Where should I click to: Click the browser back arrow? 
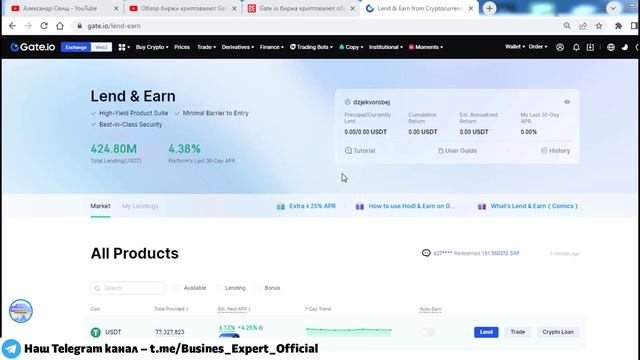coord(12,26)
